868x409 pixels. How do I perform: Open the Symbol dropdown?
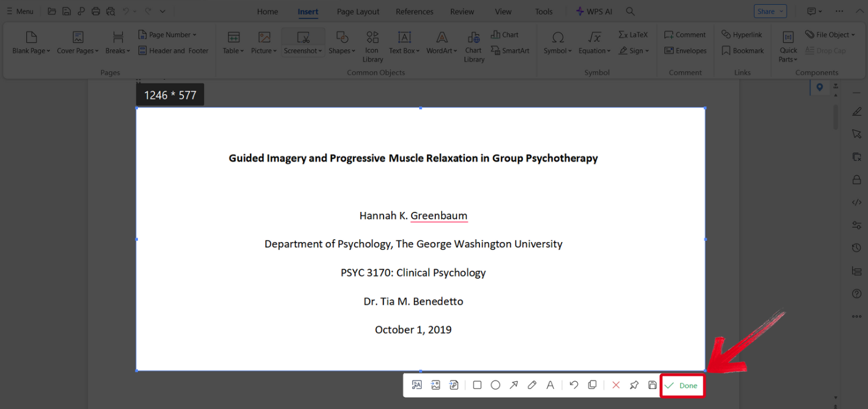click(558, 43)
